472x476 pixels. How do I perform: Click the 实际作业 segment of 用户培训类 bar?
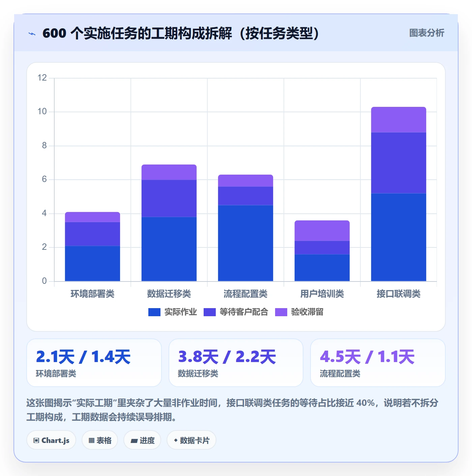point(322,268)
